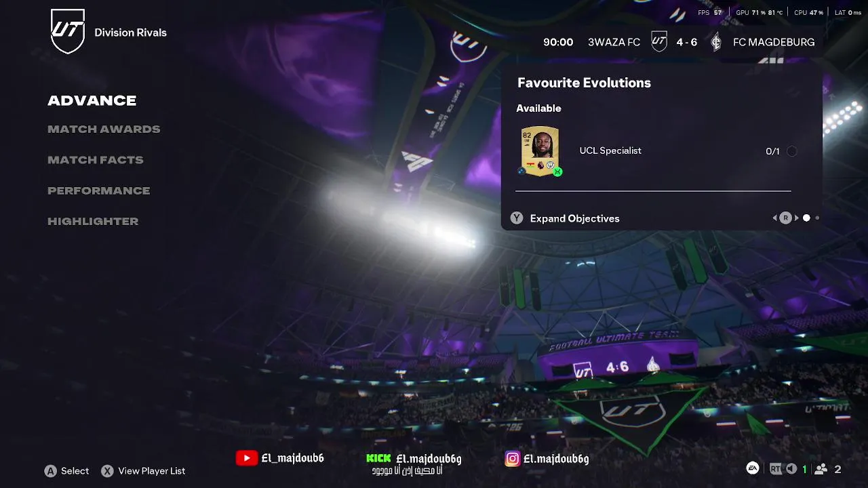868x488 pixels.
Task: Click the X View Player List prompt
Action: 143,471
